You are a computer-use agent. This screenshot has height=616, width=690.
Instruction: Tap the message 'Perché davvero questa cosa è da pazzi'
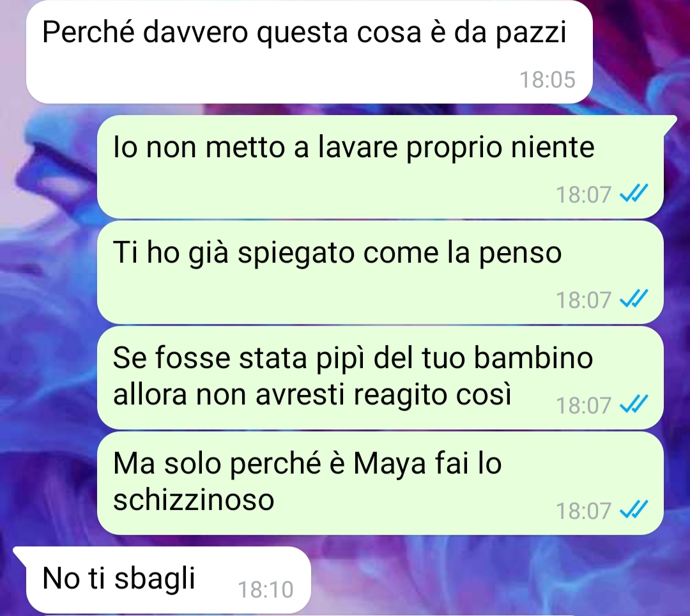(x=309, y=52)
